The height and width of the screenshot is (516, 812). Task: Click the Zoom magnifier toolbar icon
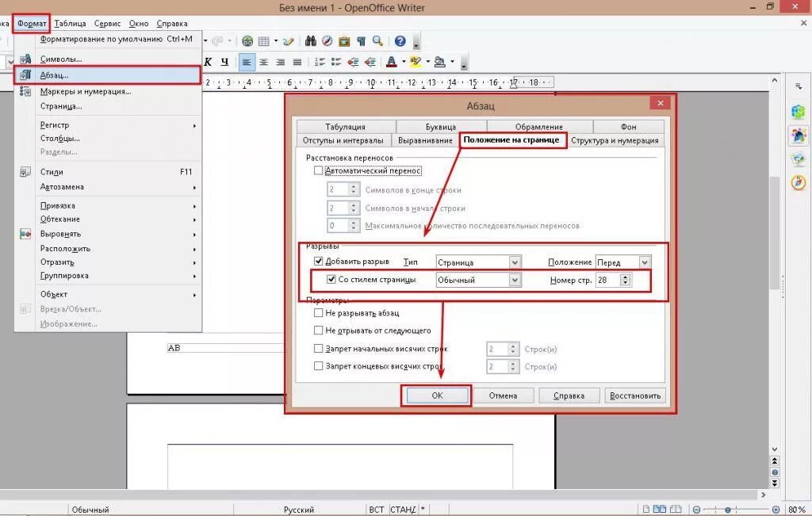(378, 41)
